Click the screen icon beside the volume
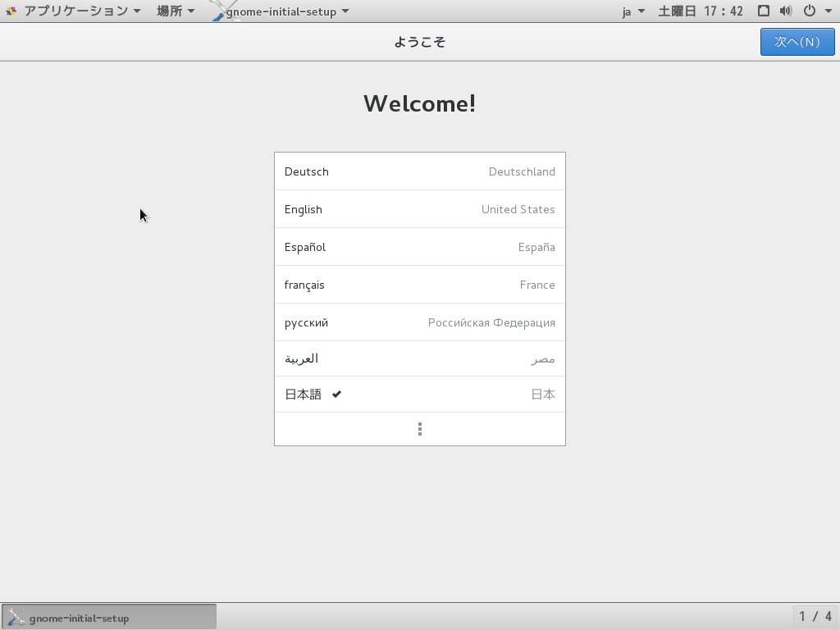840x630 pixels. [763, 11]
